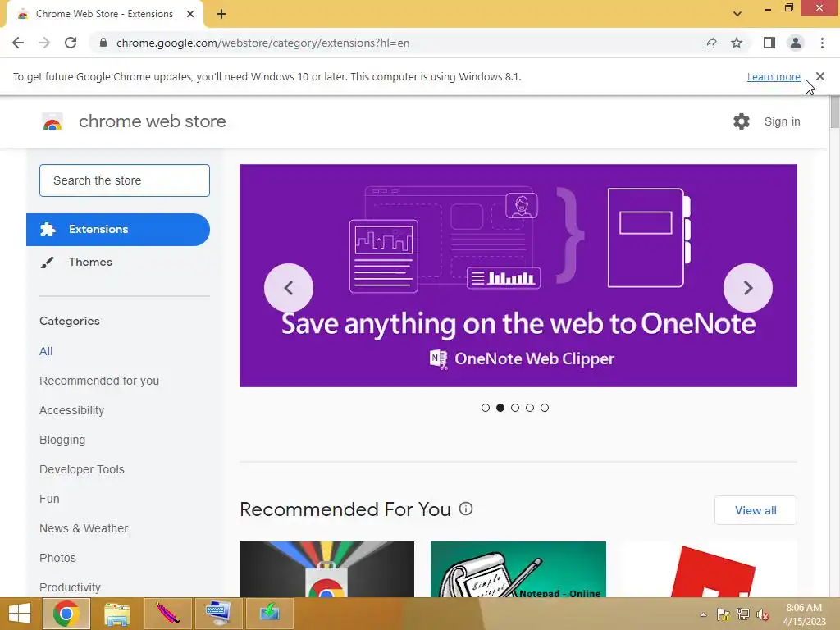Open the side panel icon

click(x=769, y=43)
